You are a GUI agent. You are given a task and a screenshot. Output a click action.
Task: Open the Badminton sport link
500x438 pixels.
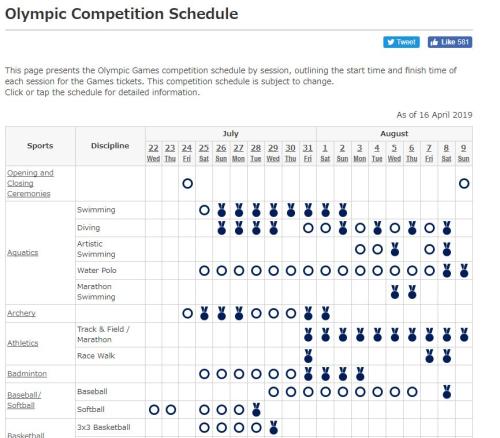click(27, 374)
